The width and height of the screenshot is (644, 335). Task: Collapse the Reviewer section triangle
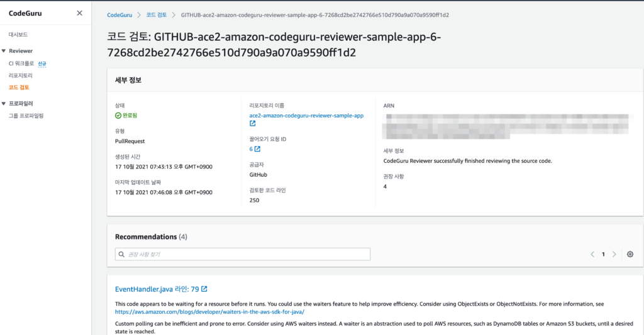[4, 51]
